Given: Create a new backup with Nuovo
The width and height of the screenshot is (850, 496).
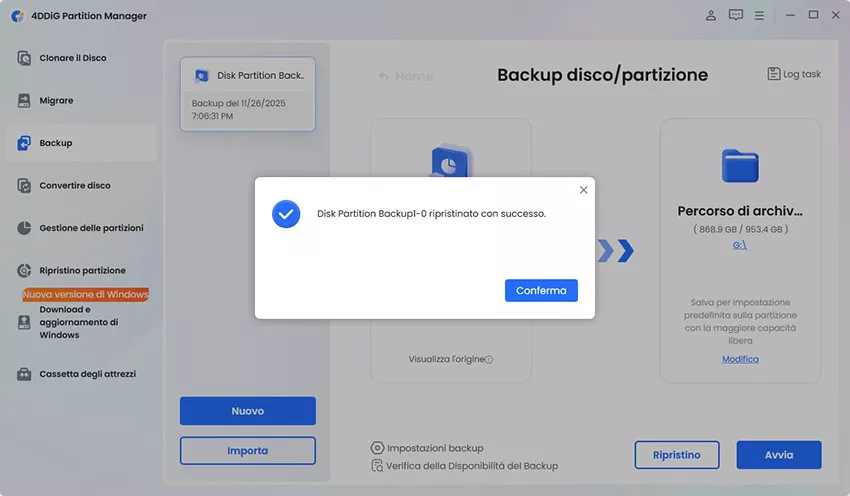Looking at the screenshot, I should (248, 411).
